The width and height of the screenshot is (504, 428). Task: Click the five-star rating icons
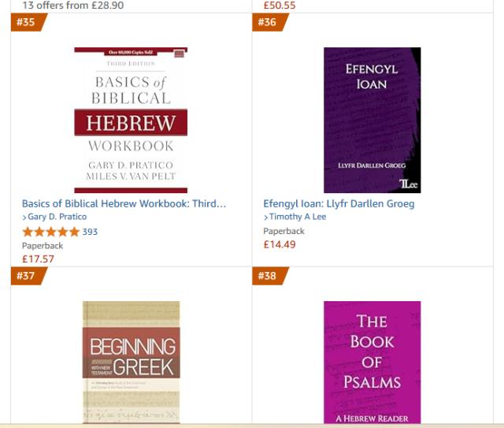click(50, 232)
